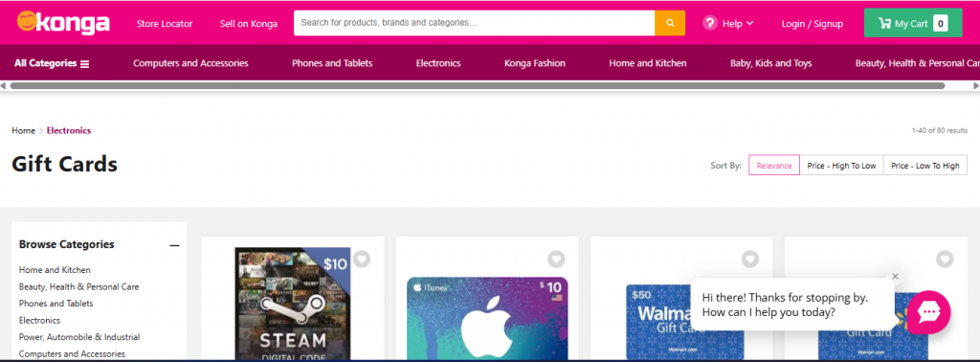Sort by Relevance

tap(773, 165)
